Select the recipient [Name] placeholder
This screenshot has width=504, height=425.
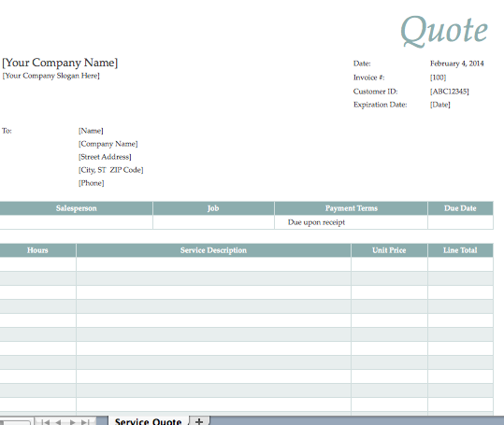click(x=91, y=131)
